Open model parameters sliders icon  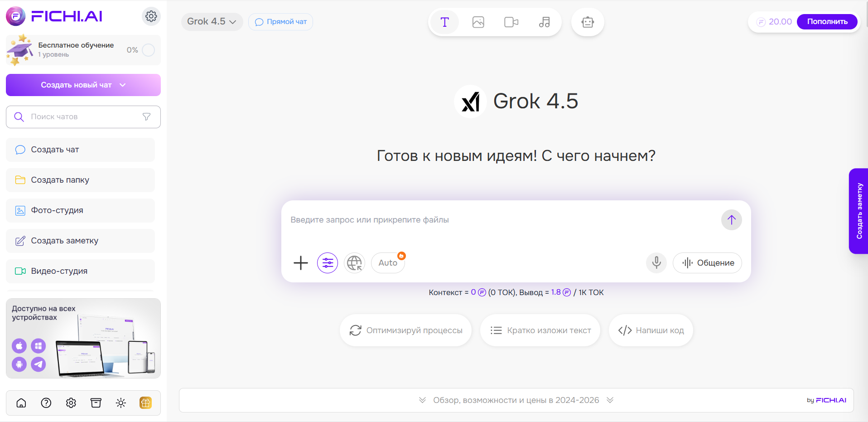328,263
